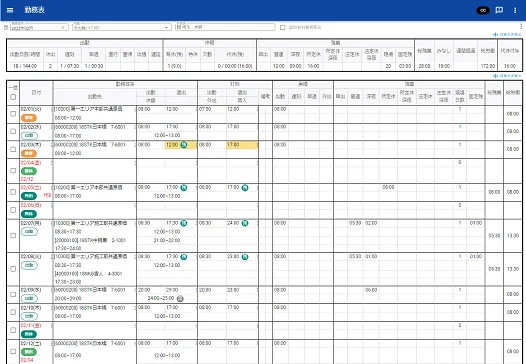Image resolution: width=526 pixels, height=364 pixels.
Task: Check the row checkbox for 02/01
Action: pyautogui.click(x=13, y=114)
